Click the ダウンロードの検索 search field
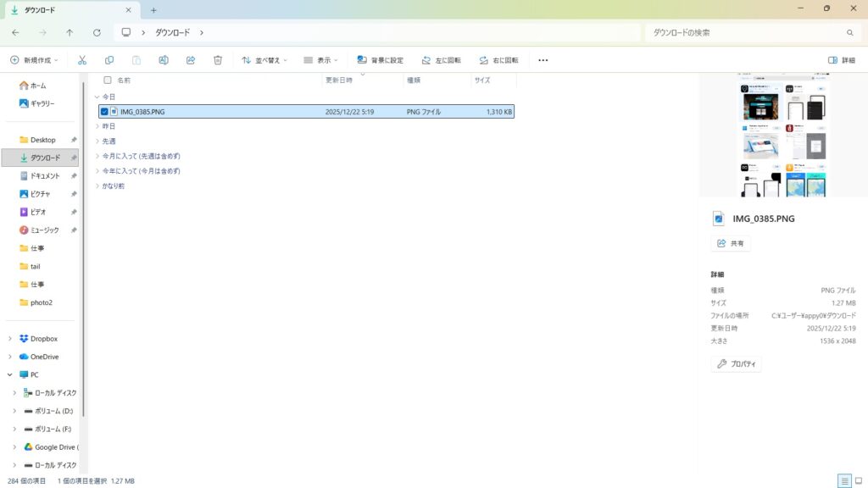Viewport: 868px width, 488px height. click(x=746, y=32)
